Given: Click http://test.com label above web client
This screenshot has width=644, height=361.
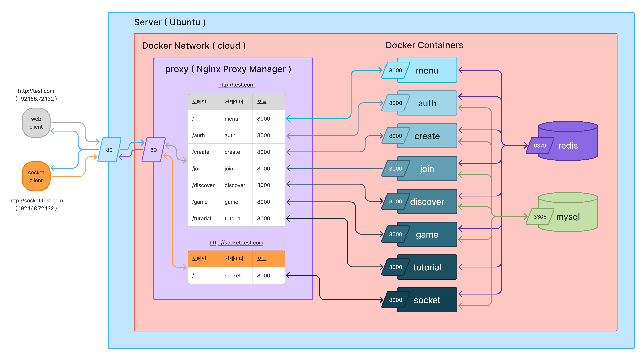Looking at the screenshot, I should [36, 91].
